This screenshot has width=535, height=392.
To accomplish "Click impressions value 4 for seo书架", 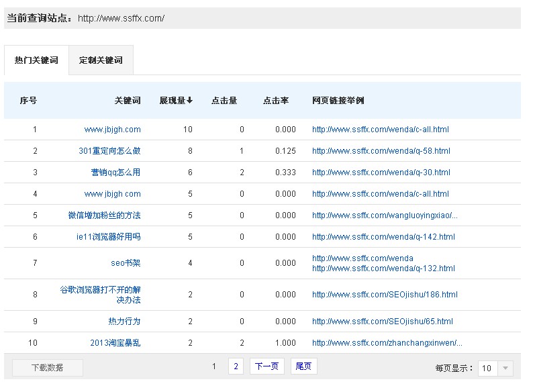I will 191,263.
